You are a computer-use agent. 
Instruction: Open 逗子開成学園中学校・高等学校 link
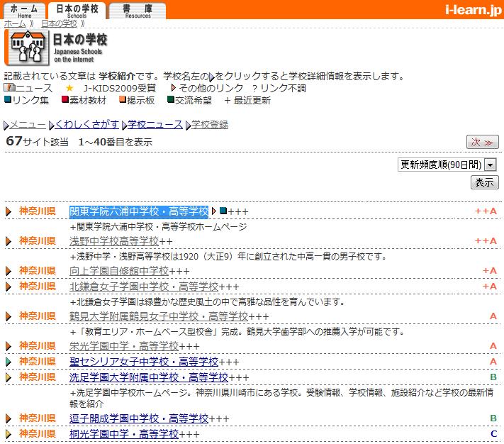[139, 418]
